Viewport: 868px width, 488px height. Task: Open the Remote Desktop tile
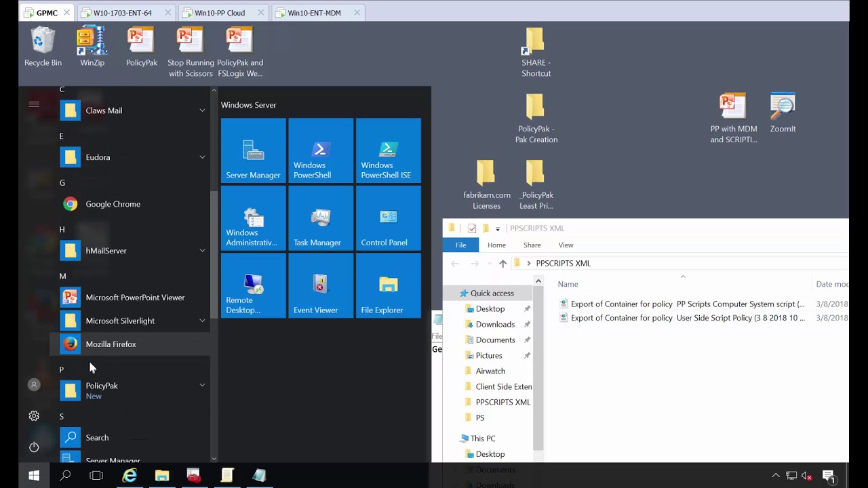(253, 285)
